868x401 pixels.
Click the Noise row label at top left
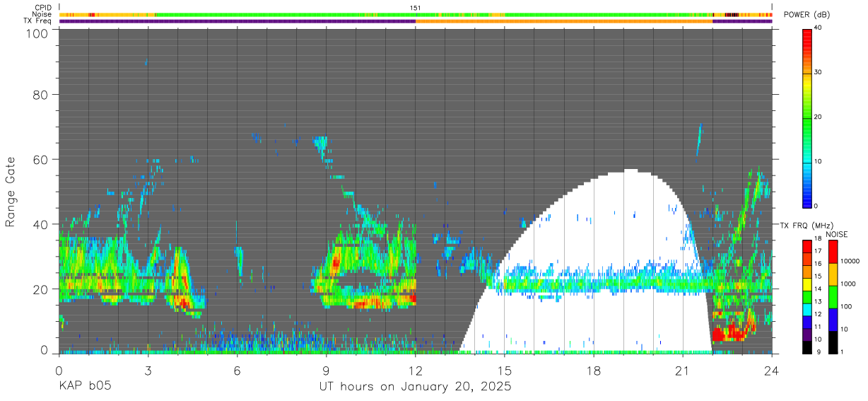point(42,14)
